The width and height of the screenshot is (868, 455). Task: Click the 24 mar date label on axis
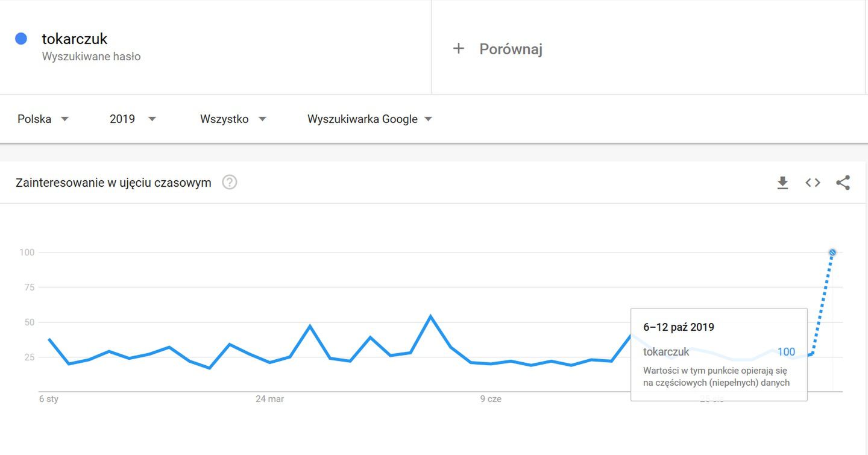pyautogui.click(x=269, y=399)
